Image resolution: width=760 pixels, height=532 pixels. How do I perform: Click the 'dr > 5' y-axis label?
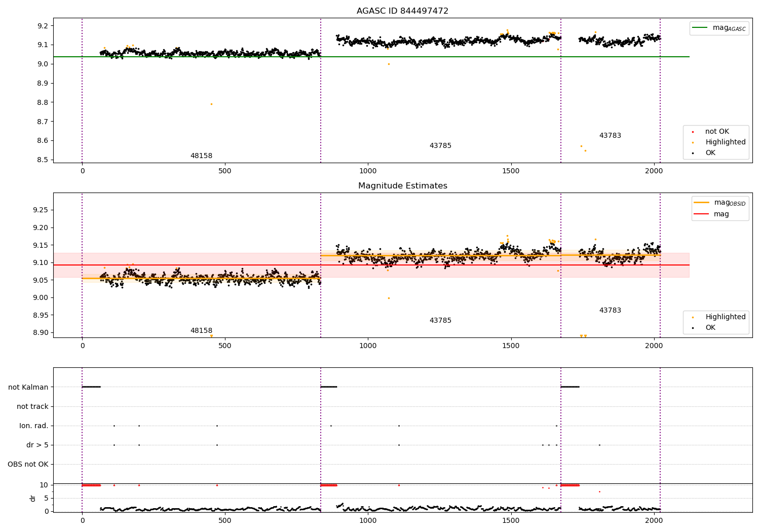coord(37,445)
